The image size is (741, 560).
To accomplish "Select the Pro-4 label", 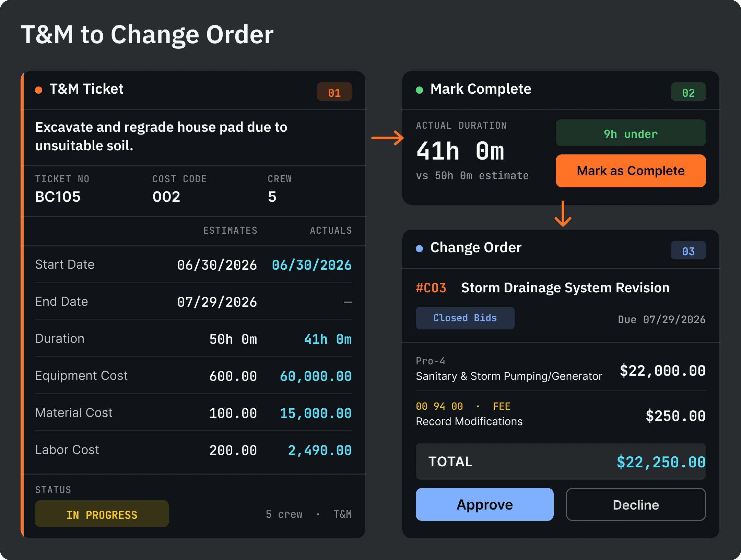I will point(430,361).
